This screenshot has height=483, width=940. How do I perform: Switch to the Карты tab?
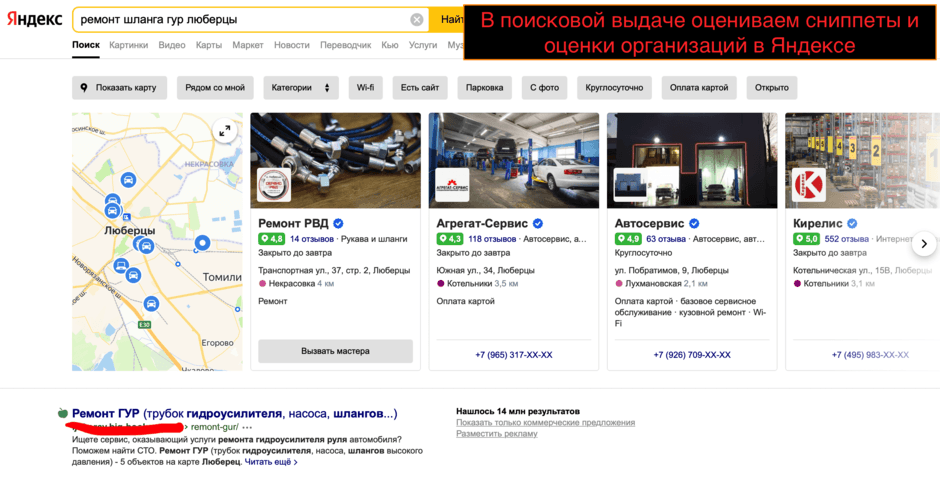[209, 45]
